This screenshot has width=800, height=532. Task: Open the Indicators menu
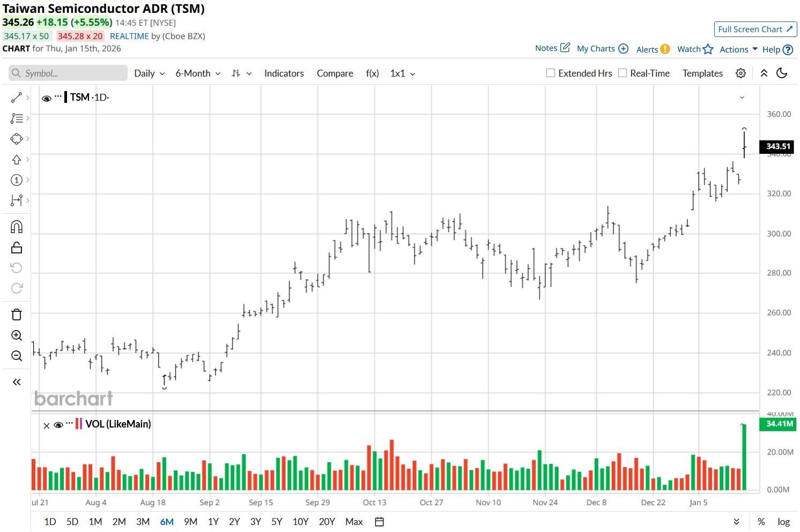(x=284, y=73)
